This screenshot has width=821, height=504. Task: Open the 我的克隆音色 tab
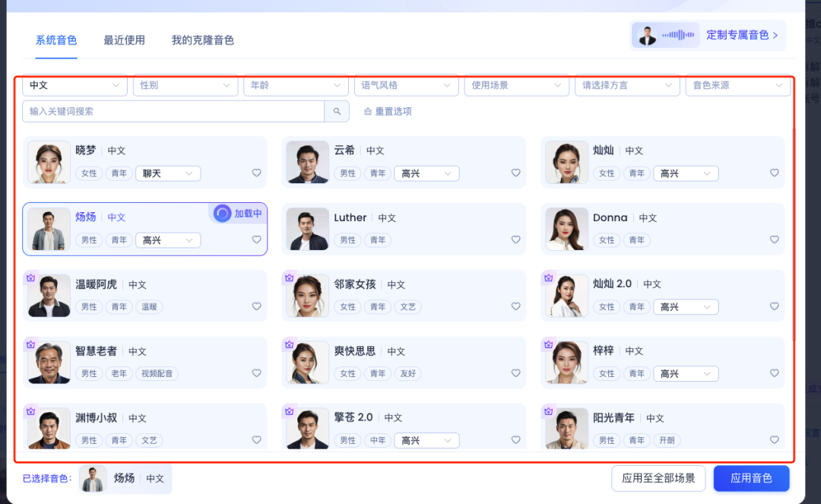click(x=202, y=40)
